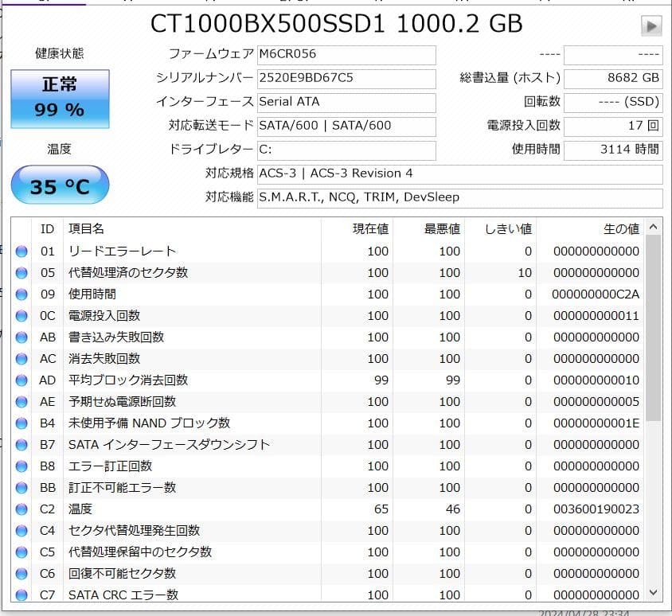Click the 項目名 column header
Viewport: 672px width, 616px height.
pos(192,228)
